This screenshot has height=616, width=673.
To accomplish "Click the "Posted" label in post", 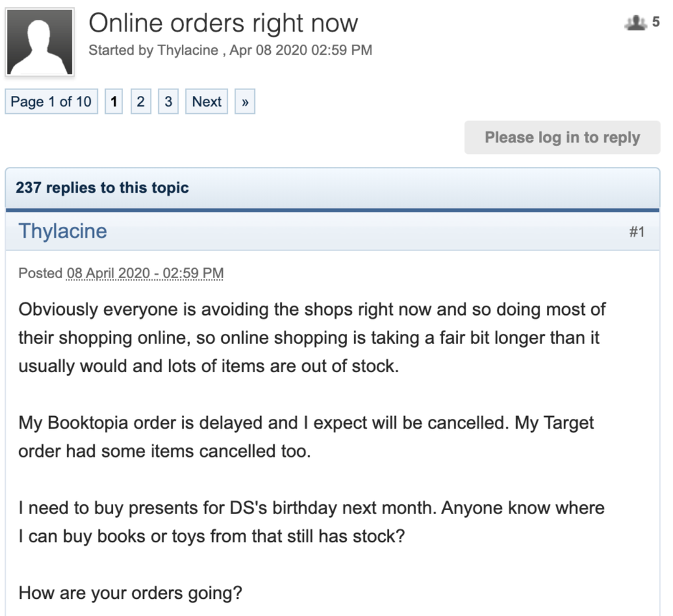I will tap(40, 273).
